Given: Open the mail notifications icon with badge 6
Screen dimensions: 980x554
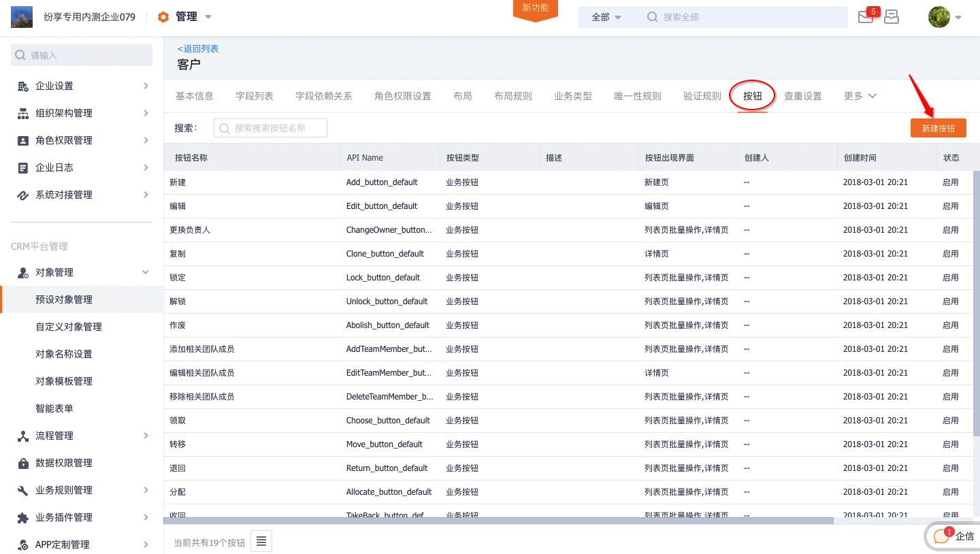Looking at the screenshot, I should click(x=865, y=17).
